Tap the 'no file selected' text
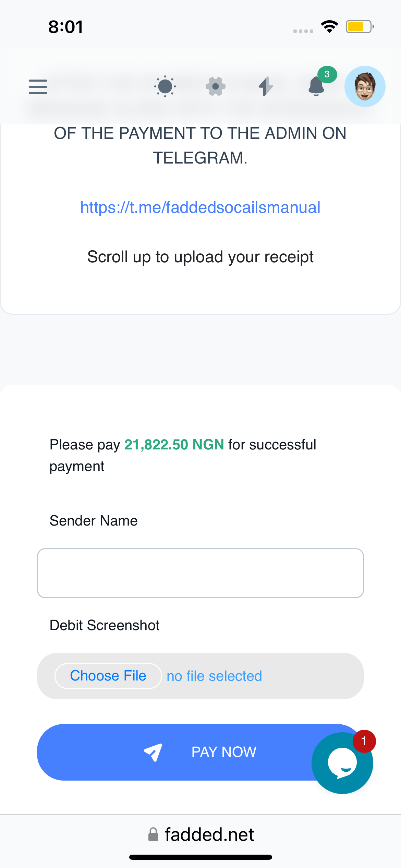Screen dimensions: 401x868 coord(214,676)
